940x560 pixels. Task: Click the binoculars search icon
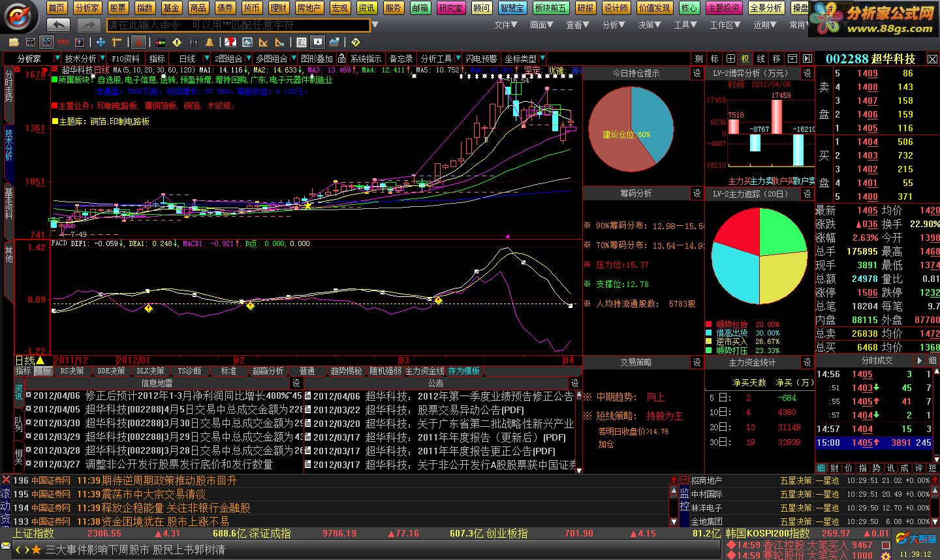(x=193, y=42)
